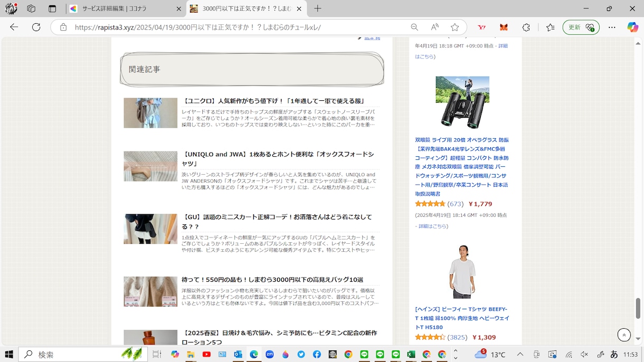
Task: Open article 【ユニクロ】人気新作がもう値下げ
Action: (273, 101)
